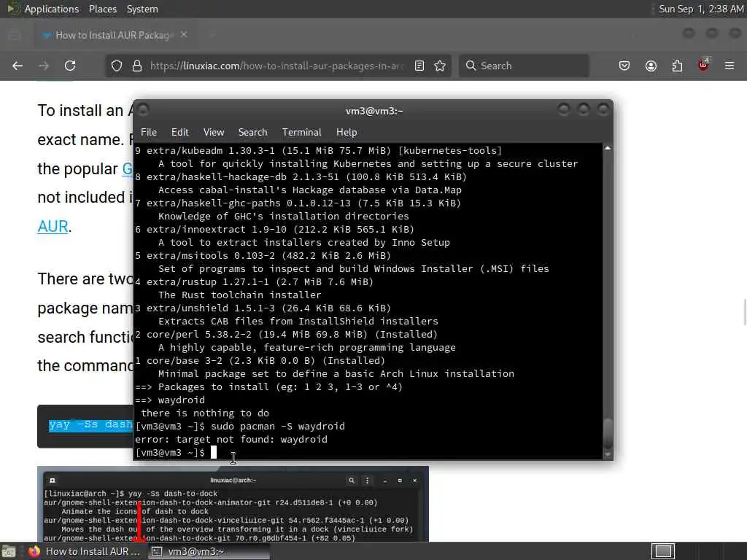Click the terminal scrollbar up arrow
The image size is (747, 560).
pos(608,148)
